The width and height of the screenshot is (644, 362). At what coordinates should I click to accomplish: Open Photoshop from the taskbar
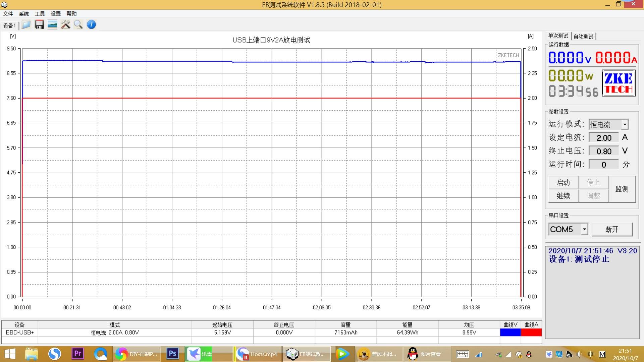(172, 354)
